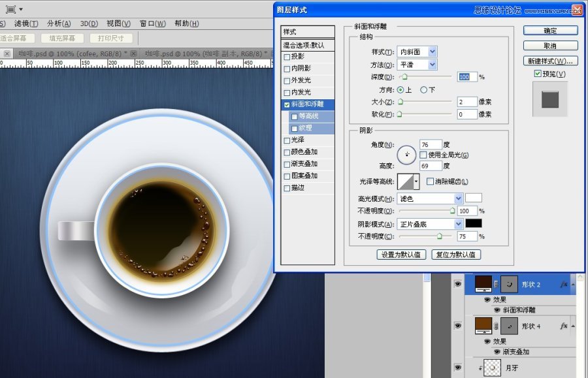Click the 确定 OK button
Screen dimensions: 588x378
(550, 31)
